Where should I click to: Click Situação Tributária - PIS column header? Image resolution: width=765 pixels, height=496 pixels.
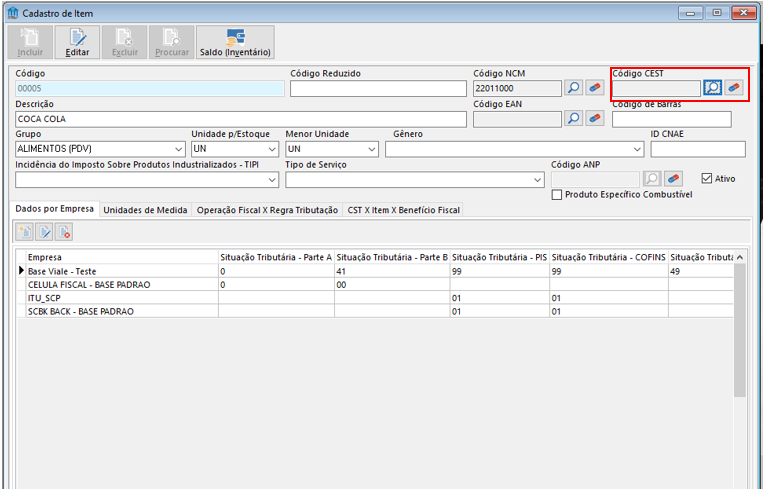[500, 257]
